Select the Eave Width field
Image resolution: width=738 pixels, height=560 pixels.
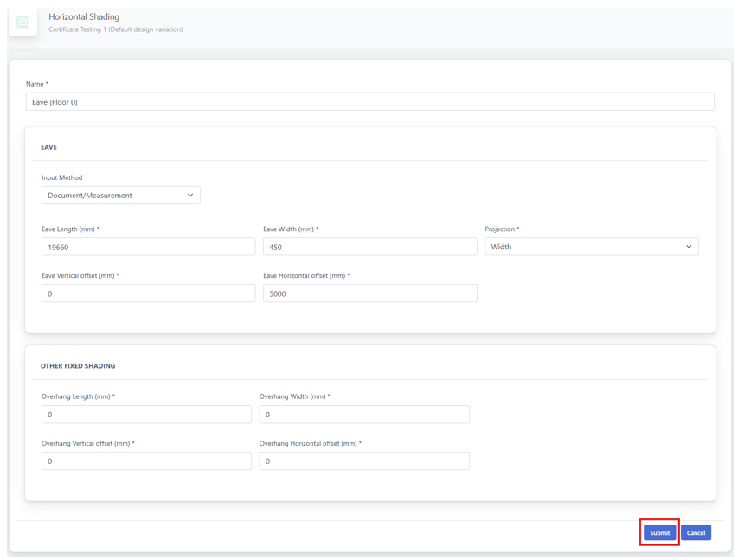pyautogui.click(x=370, y=247)
